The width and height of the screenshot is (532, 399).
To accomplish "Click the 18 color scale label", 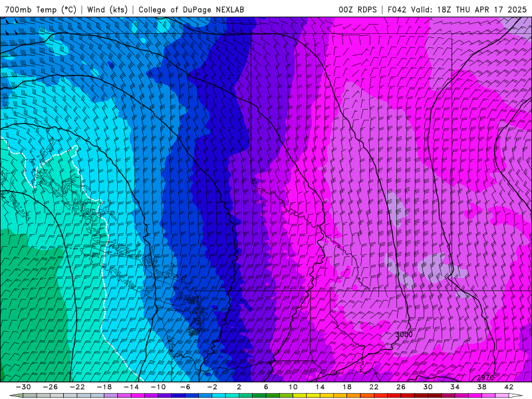I will [346, 387].
